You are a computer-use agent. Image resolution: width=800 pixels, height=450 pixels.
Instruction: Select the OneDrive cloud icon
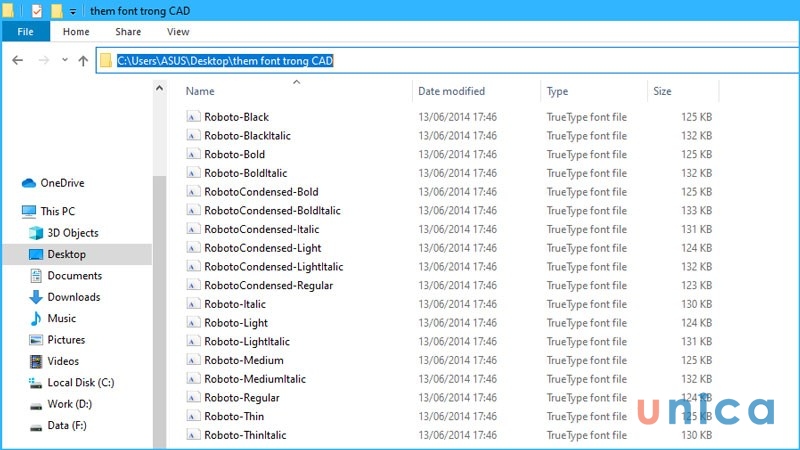(x=28, y=183)
